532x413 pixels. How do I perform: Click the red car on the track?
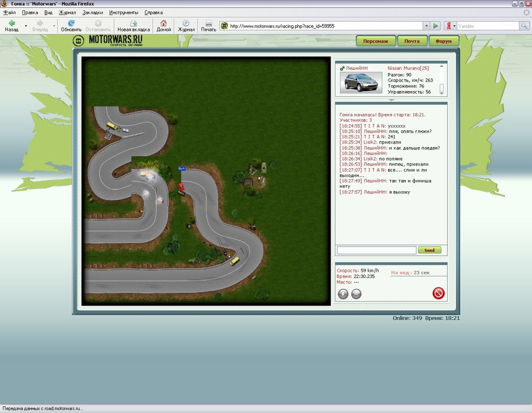[181, 186]
